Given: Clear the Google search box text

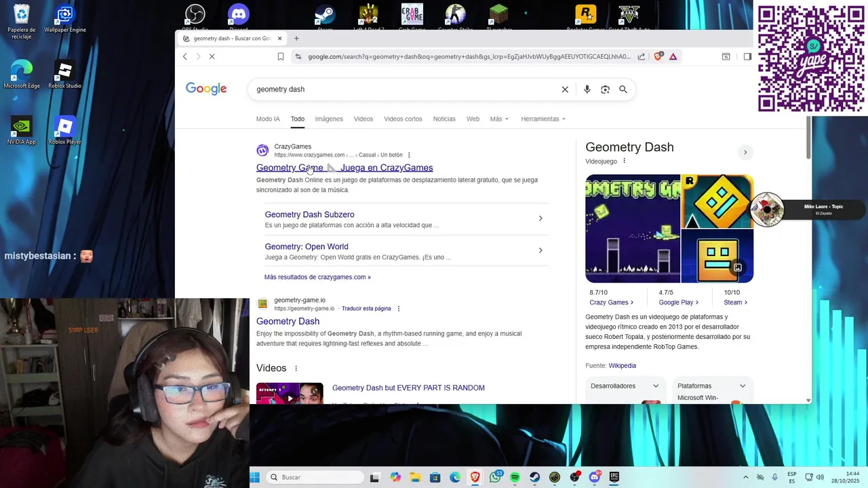Looking at the screenshot, I should tap(565, 89).
